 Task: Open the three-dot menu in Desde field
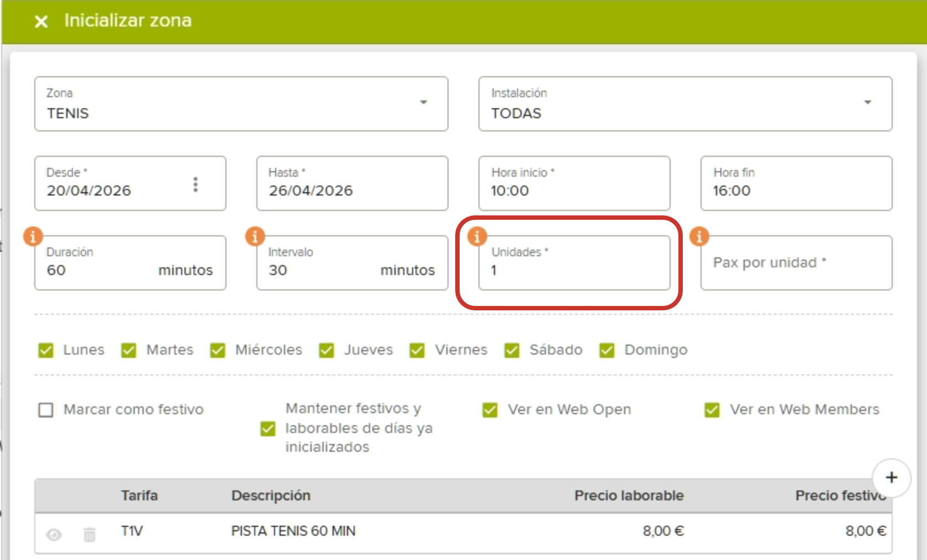tap(195, 184)
